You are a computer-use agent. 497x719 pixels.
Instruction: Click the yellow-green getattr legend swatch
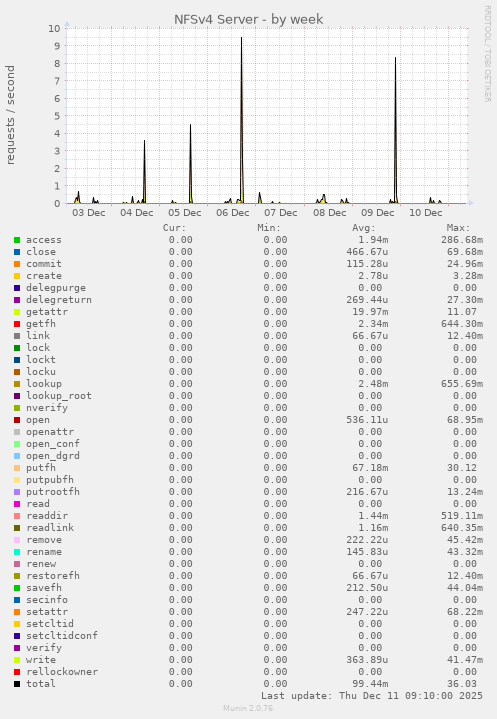pos(17,312)
